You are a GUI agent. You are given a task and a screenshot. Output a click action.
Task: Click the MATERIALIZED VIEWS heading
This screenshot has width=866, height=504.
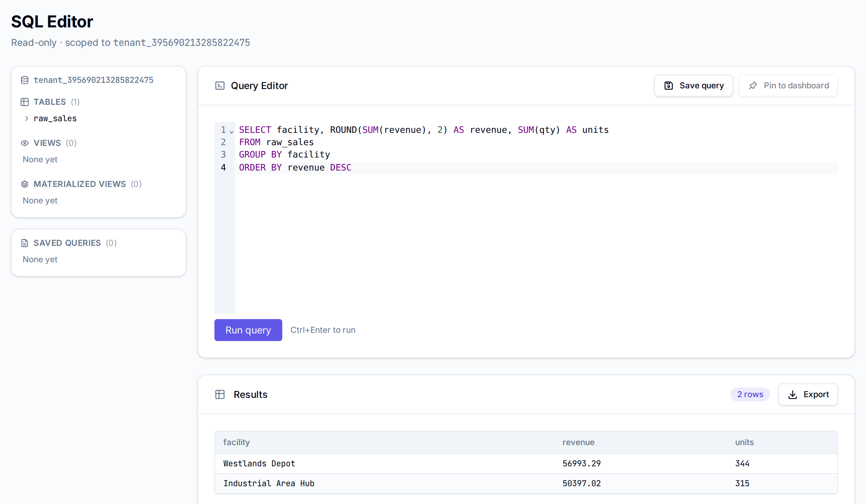80,184
